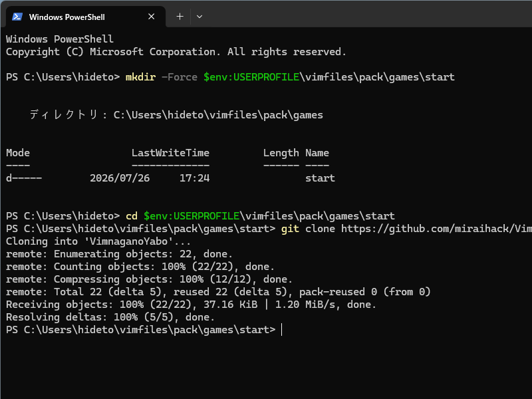Click the cursor at the last prompt
532x399 pixels.
[x=281, y=330]
